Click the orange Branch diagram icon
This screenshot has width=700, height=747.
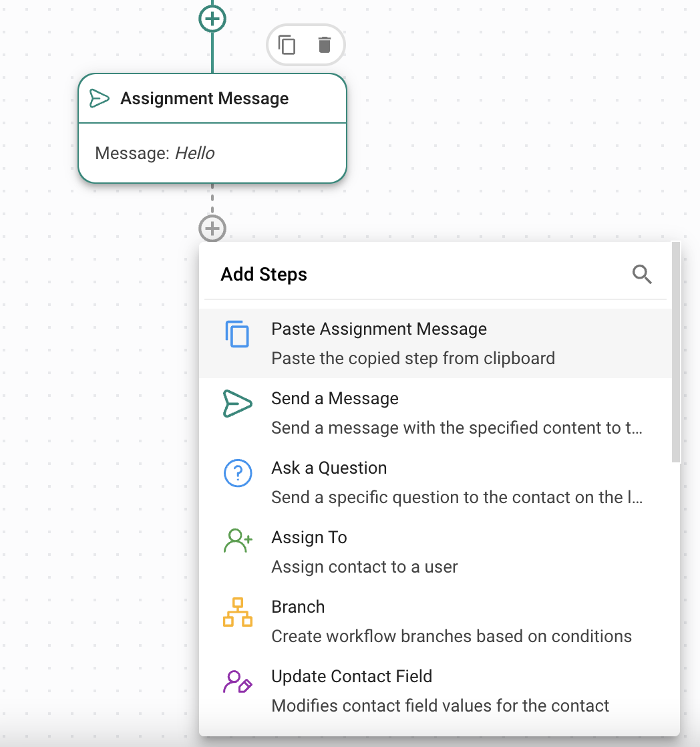237,612
